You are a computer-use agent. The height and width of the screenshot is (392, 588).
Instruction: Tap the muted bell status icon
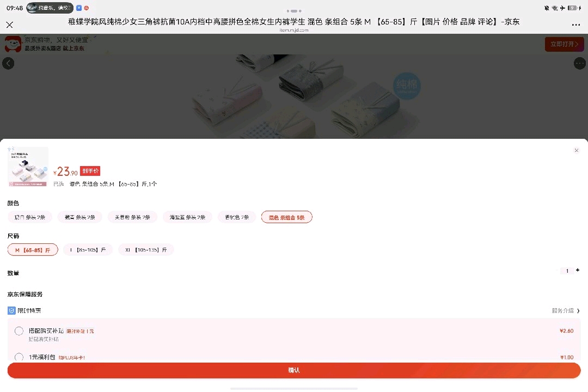547,8
